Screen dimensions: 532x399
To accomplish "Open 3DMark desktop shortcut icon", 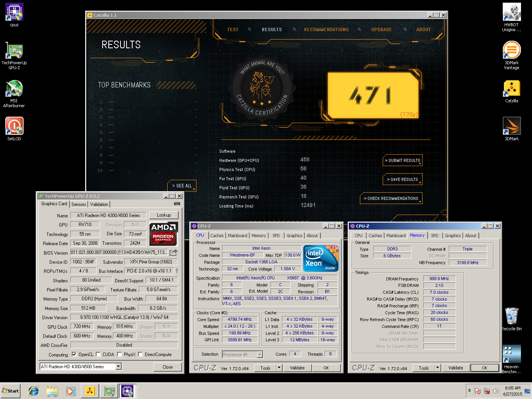I will [x=511, y=128].
